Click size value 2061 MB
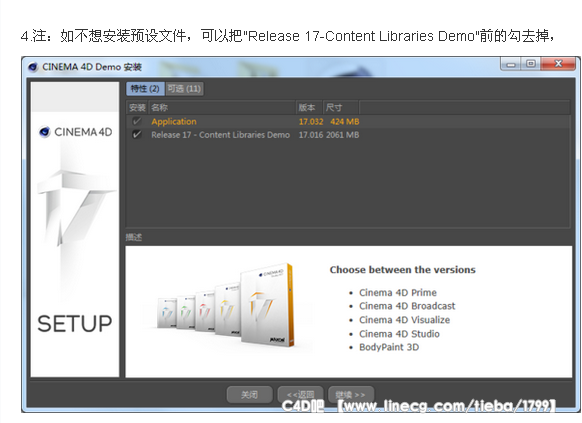This screenshot has height=423, width=582. click(343, 135)
